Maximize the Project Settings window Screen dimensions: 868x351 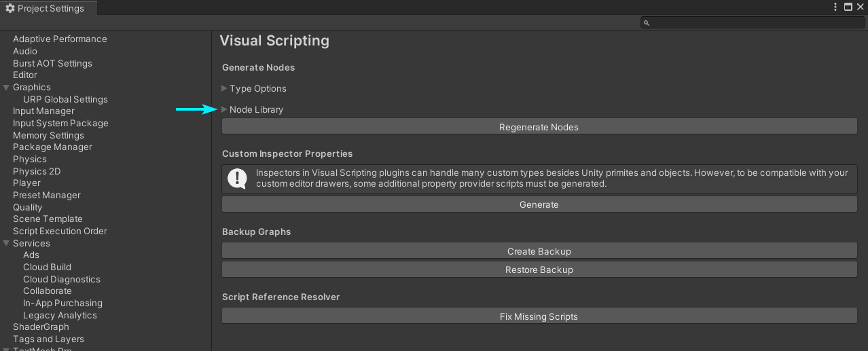tap(848, 7)
